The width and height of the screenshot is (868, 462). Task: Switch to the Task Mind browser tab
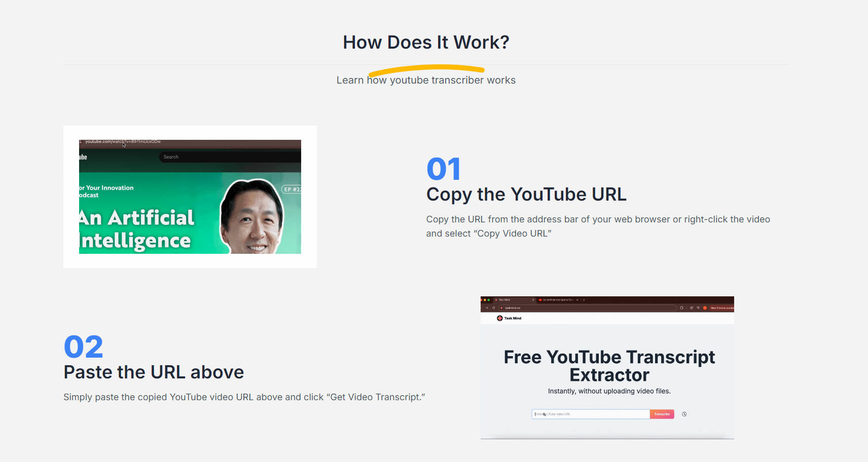tap(504, 300)
